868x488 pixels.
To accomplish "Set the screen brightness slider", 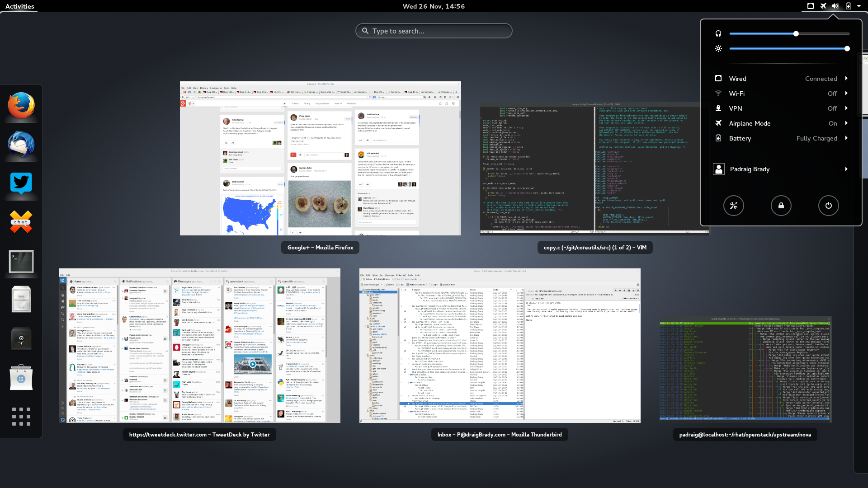I will pos(789,48).
